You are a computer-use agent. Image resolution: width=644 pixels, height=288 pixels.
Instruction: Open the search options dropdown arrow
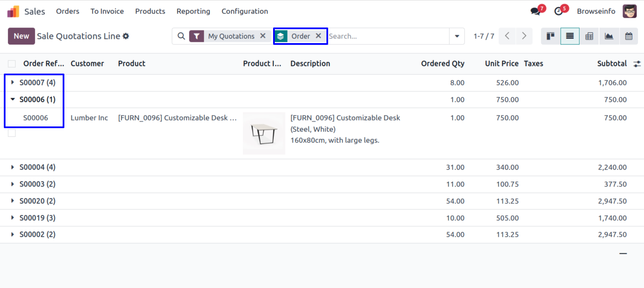pos(457,36)
